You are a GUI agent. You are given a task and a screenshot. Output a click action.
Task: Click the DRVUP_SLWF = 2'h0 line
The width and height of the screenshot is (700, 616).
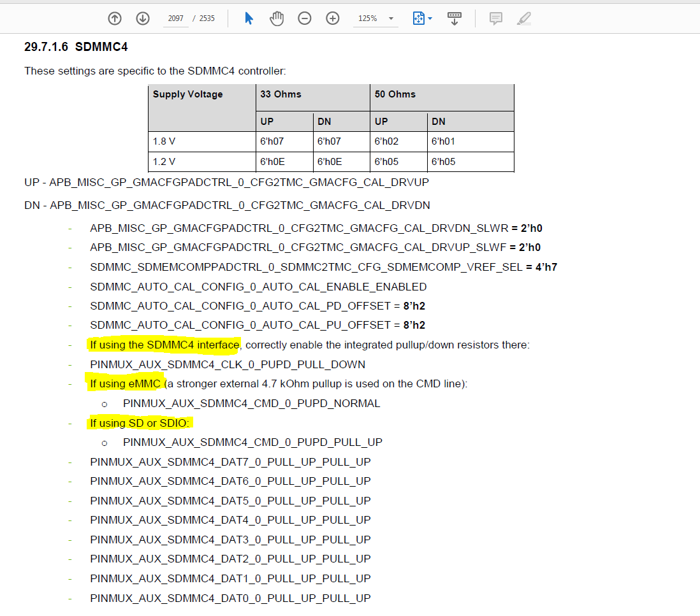pyautogui.click(x=315, y=248)
